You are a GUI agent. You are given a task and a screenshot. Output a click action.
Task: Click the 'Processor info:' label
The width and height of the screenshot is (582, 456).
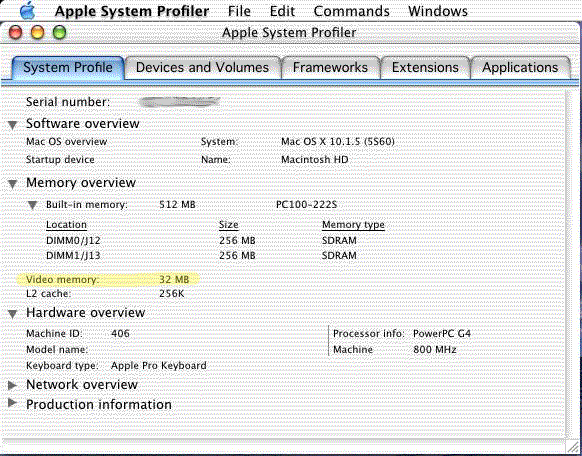tap(368, 334)
